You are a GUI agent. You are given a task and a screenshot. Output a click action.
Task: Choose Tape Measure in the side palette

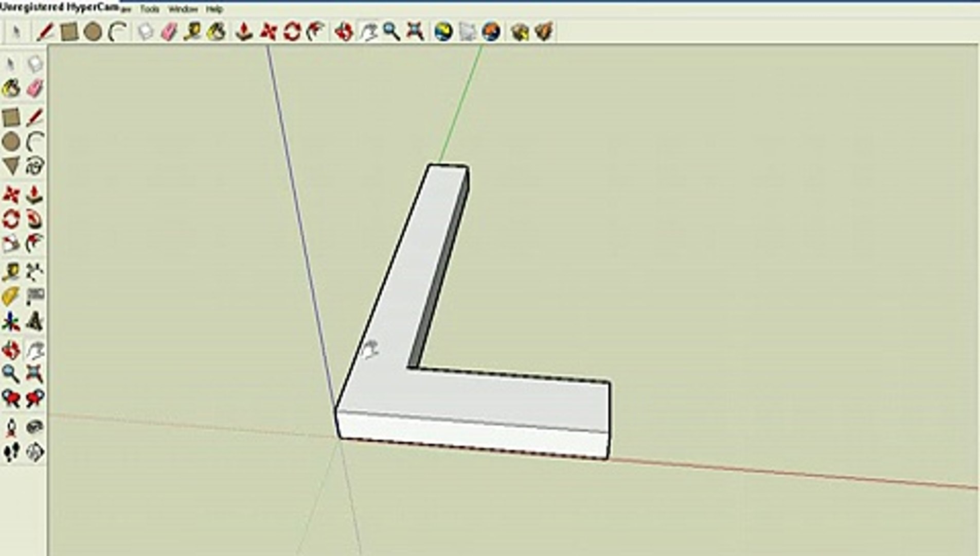[11, 272]
